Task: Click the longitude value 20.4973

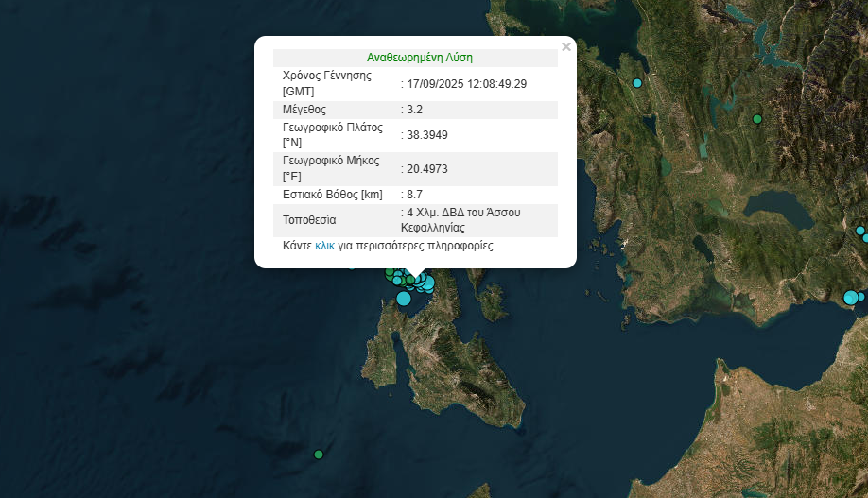Action: pyautogui.click(x=427, y=169)
